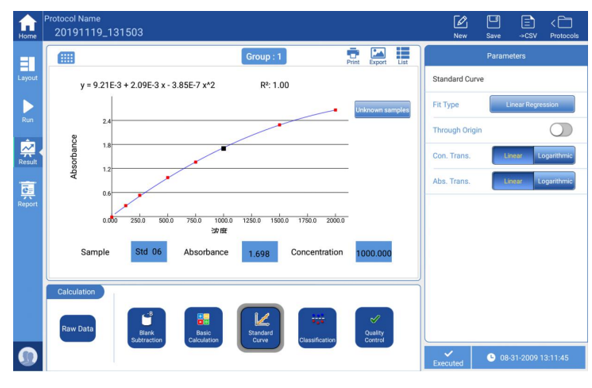Image resolution: width=592 pixels, height=388 pixels.
Task: Switch to List view
Action: [x=402, y=56]
